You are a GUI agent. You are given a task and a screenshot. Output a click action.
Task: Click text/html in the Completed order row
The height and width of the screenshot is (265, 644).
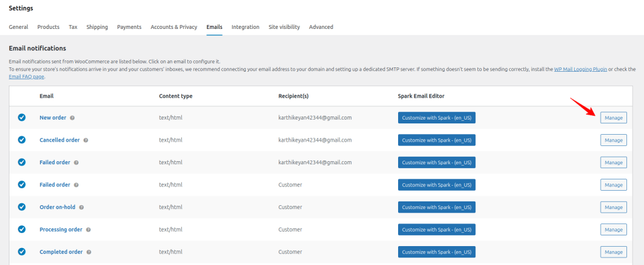pos(170,252)
